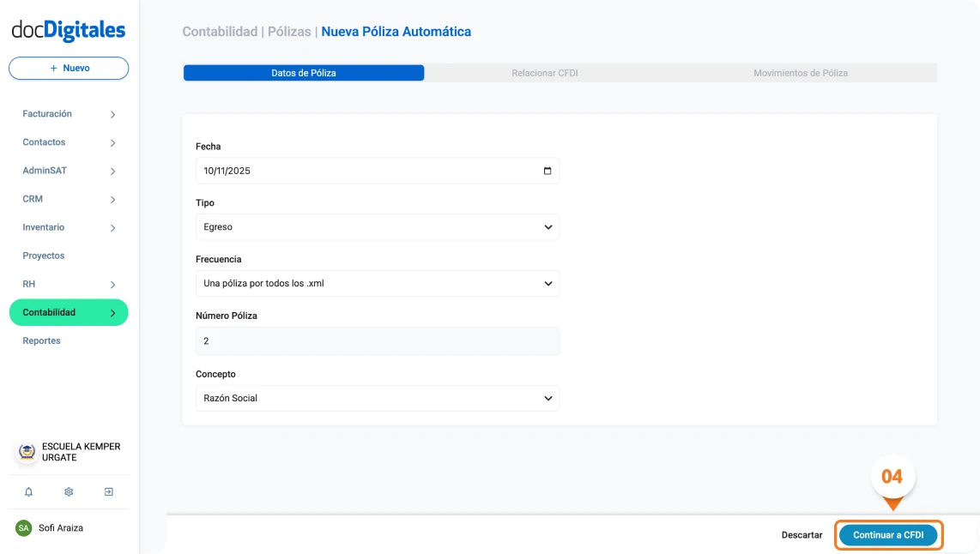Image resolution: width=980 pixels, height=554 pixels.
Task: Log out using the exit icon
Action: [x=108, y=491]
